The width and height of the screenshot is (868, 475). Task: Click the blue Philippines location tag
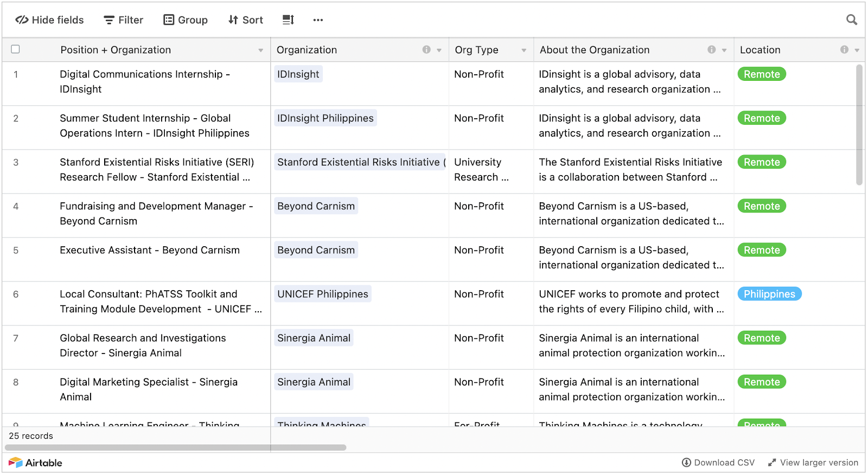769,294
